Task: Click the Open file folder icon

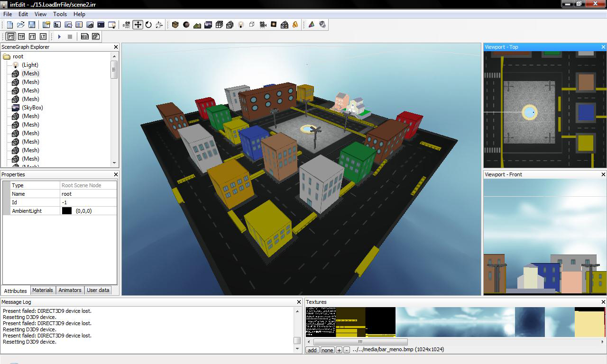Action: [x=21, y=25]
